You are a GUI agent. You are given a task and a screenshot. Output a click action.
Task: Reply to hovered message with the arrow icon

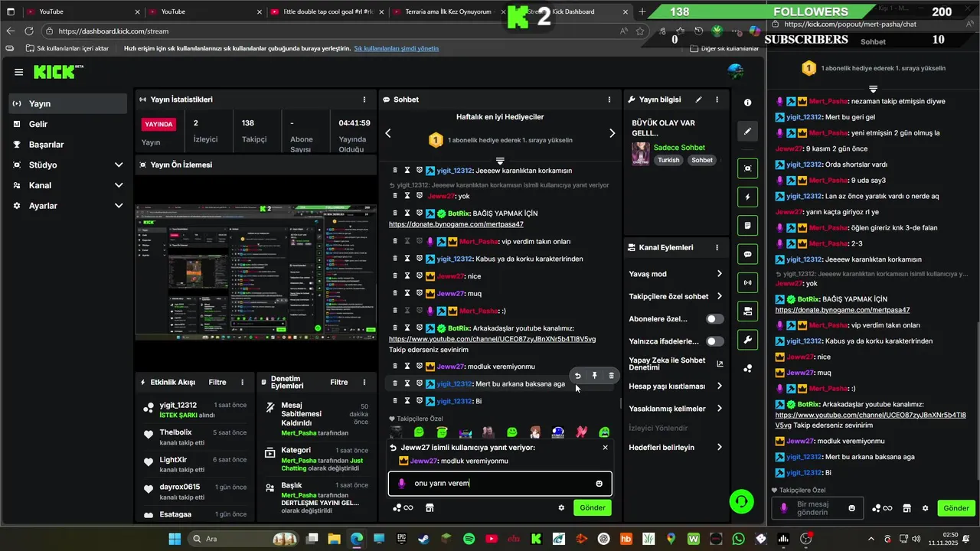(x=578, y=376)
